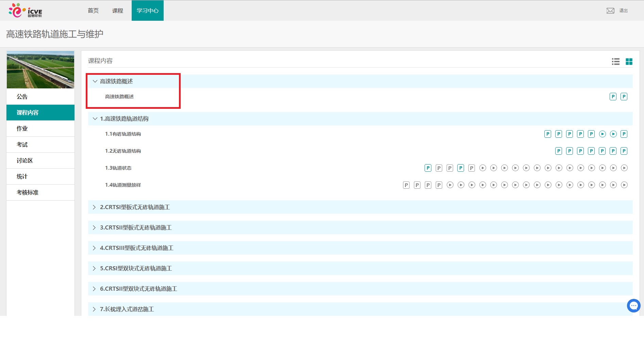The width and height of the screenshot is (644, 340).
Task: Switch to grid view icon
Action: [629, 62]
